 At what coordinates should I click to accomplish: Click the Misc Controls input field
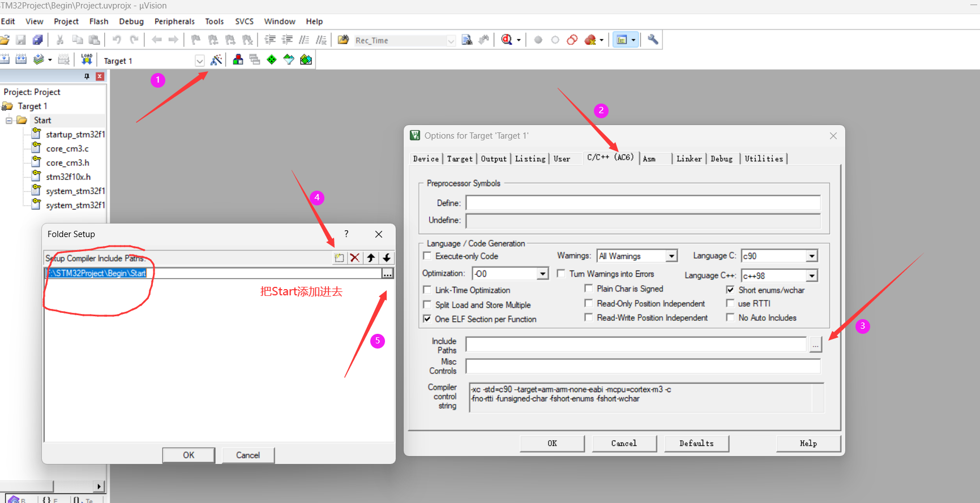pyautogui.click(x=643, y=366)
